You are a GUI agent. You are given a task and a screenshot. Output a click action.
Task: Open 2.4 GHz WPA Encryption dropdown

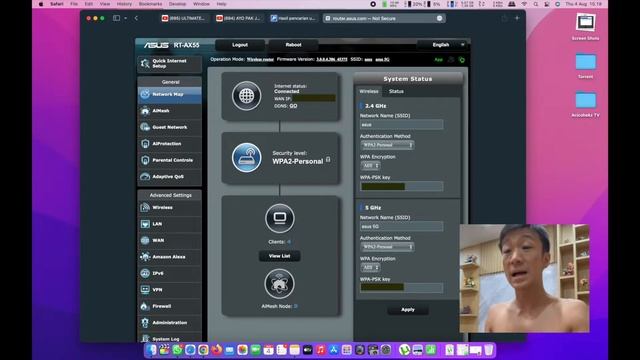(x=371, y=166)
